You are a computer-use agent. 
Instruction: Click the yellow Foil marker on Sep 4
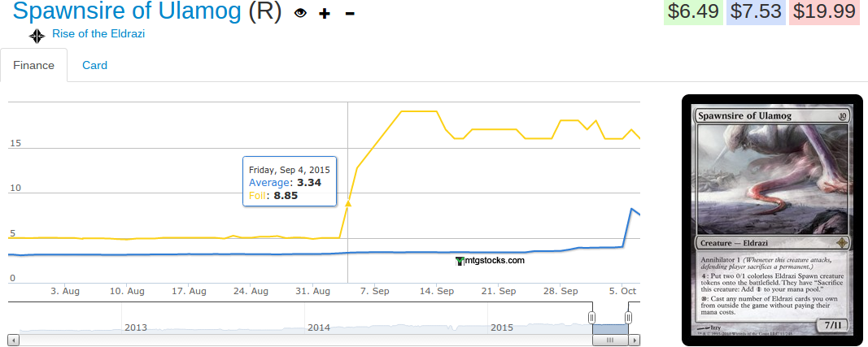(348, 203)
